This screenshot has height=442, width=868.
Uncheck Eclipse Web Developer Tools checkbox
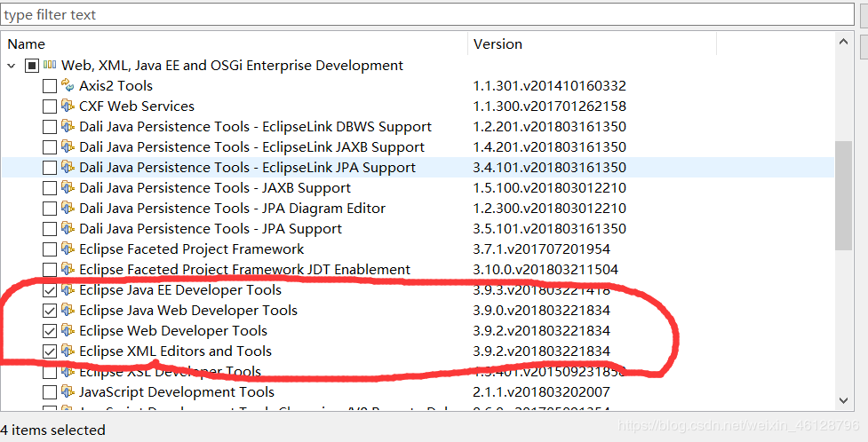tap(50, 332)
